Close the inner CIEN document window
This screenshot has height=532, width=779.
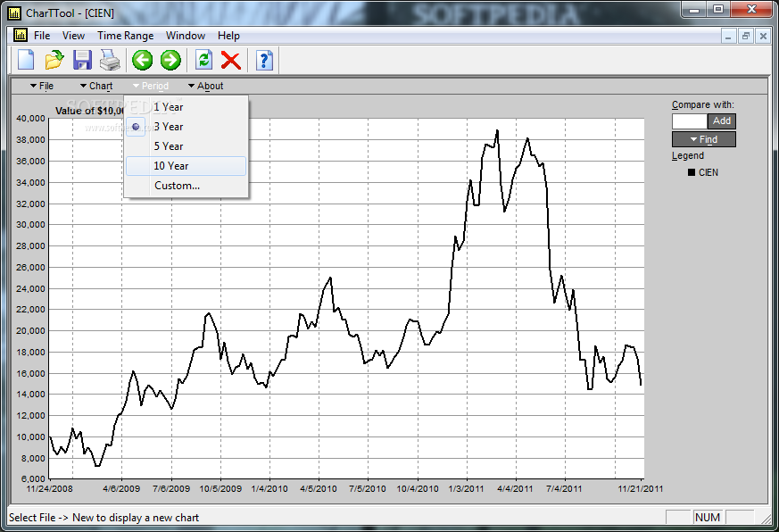coord(763,37)
